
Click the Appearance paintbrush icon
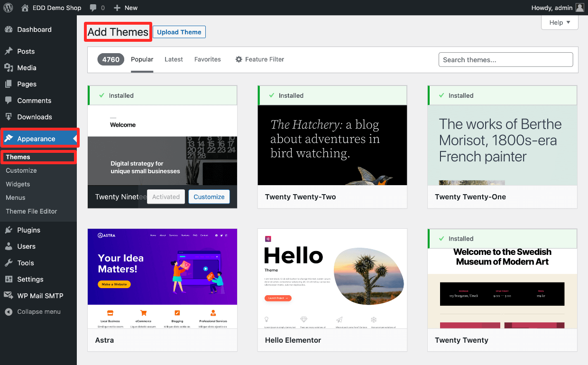tap(9, 139)
